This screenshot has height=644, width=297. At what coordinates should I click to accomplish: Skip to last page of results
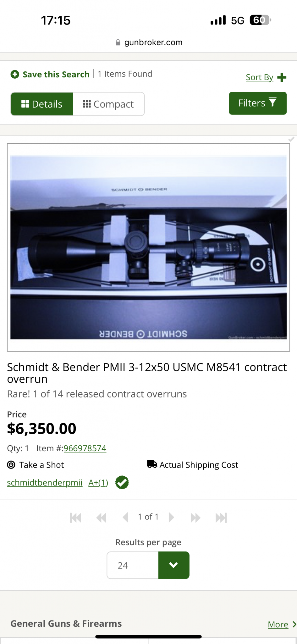221,518
